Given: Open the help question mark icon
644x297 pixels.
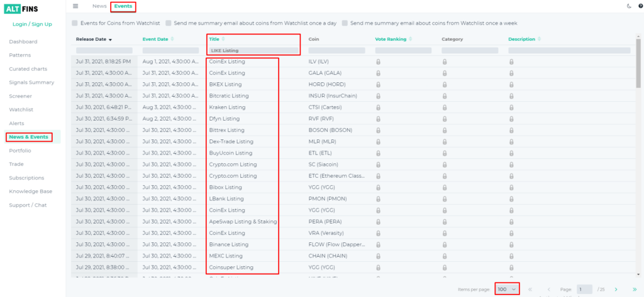Looking at the screenshot, I should (x=640, y=6).
